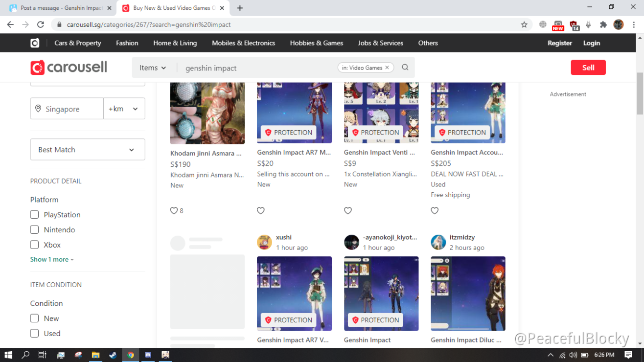Open the +km distance dropdown
This screenshot has width=644, height=362.
point(124,109)
